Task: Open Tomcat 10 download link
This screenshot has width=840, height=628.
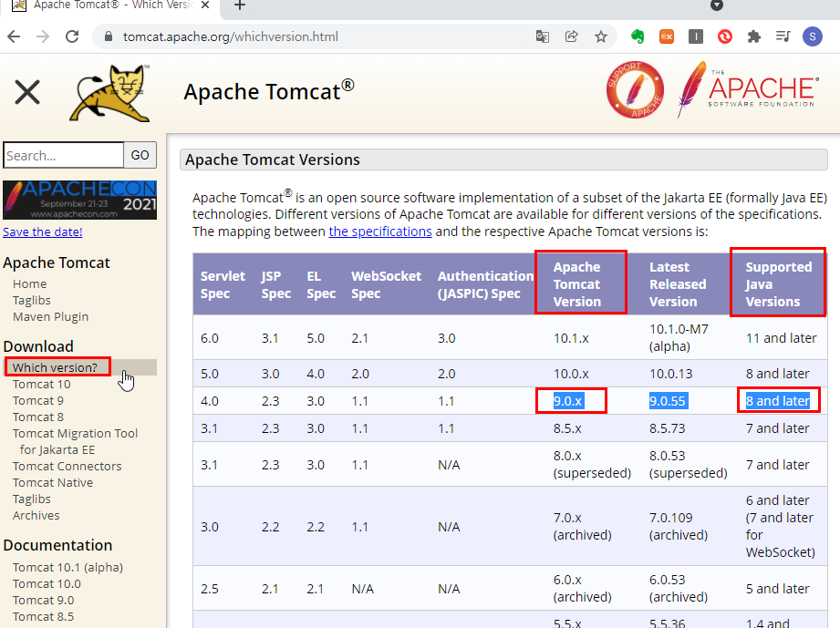Action: [41, 385]
